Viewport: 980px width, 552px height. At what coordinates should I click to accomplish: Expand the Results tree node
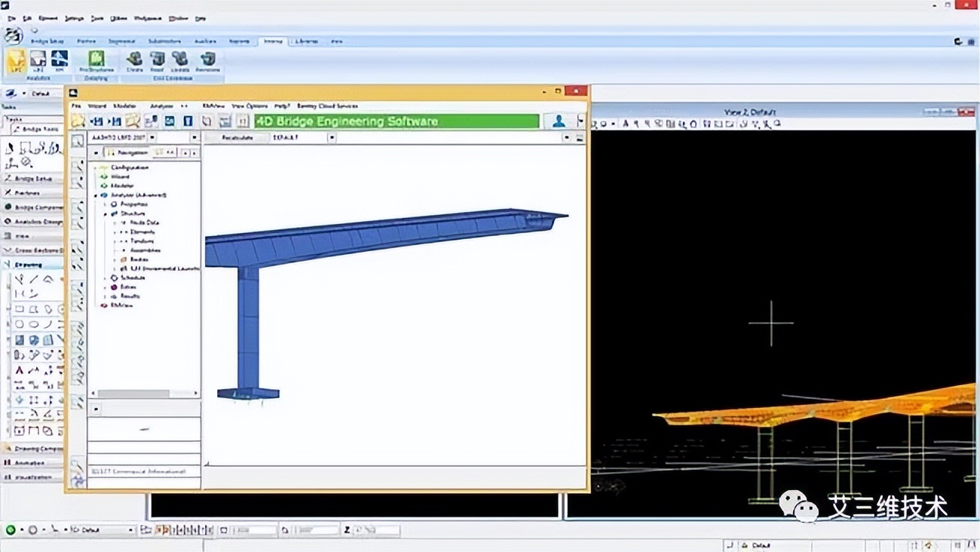[106, 296]
